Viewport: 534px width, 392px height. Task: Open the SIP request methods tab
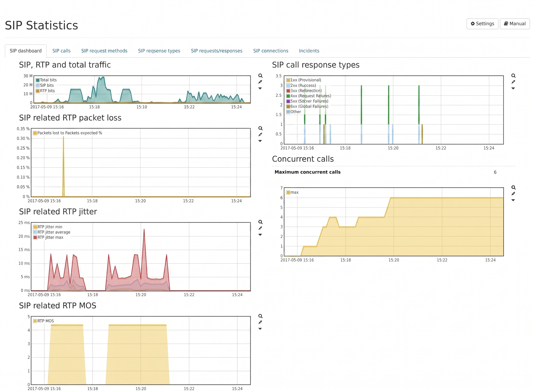[x=104, y=51]
